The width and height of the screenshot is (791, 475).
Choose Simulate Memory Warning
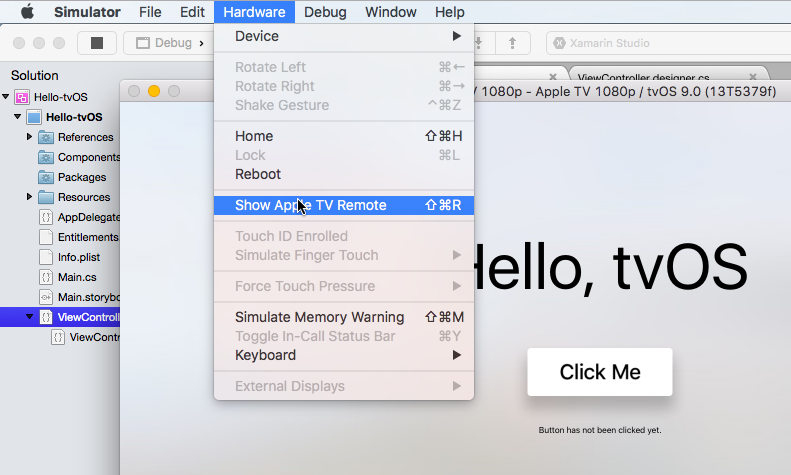tap(344, 317)
